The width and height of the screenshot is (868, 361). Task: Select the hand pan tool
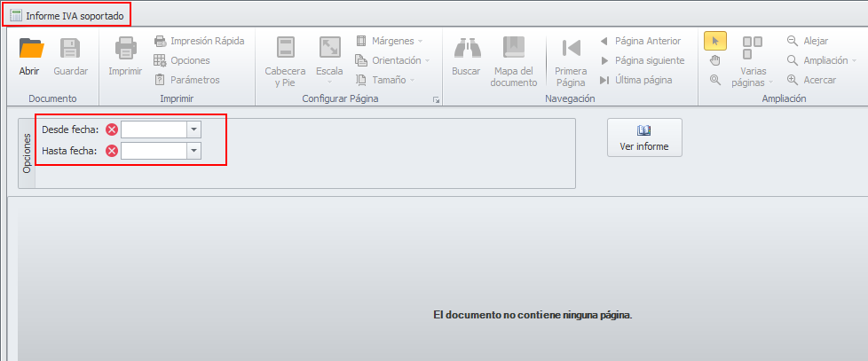[715, 60]
